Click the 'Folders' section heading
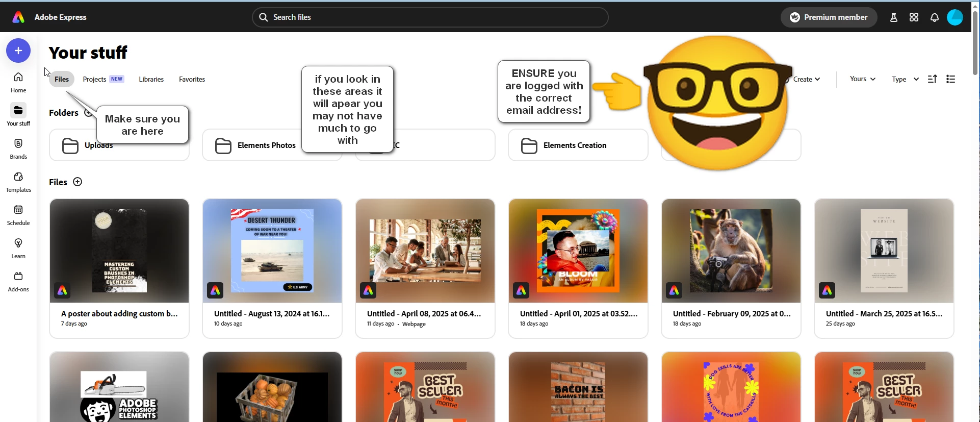980x422 pixels. 64,113
